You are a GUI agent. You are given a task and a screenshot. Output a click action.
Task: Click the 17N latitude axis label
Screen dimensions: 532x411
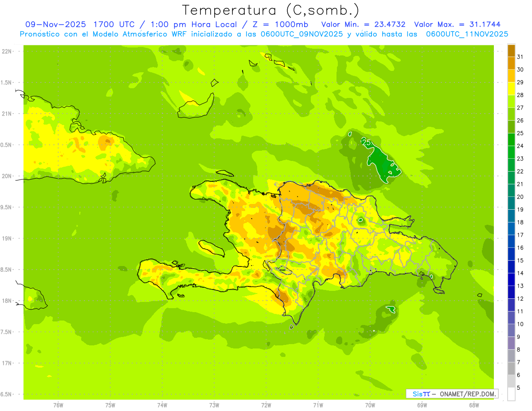pos(7,363)
